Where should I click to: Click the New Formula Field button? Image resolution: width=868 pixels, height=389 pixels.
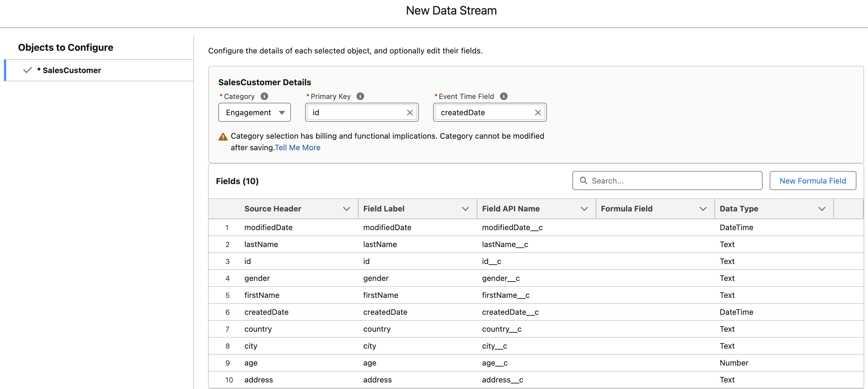[x=813, y=181]
